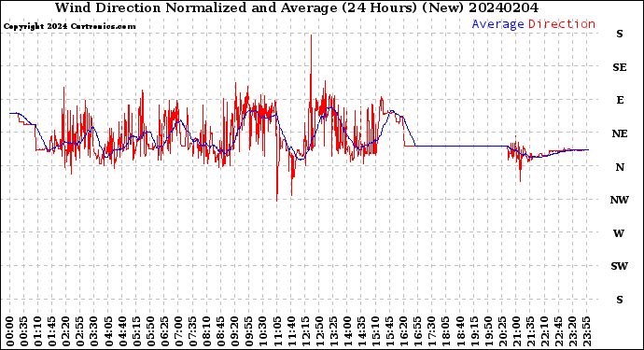
Task: Click the 19:15 time axis label
Action: pyautogui.click(x=472, y=331)
